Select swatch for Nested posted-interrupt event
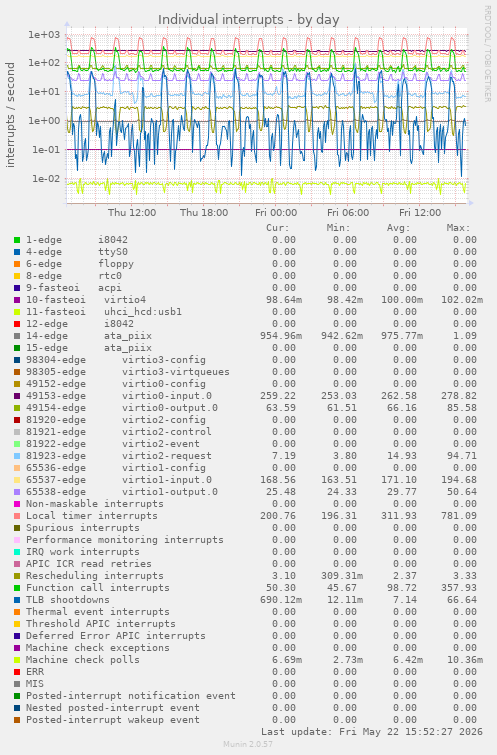 17,708
